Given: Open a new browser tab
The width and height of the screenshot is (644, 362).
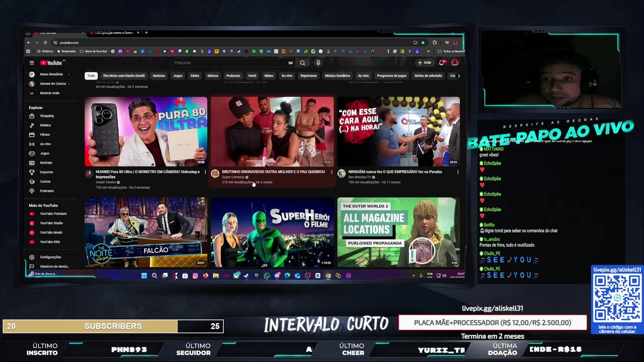Looking at the screenshot, I should [x=146, y=33].
